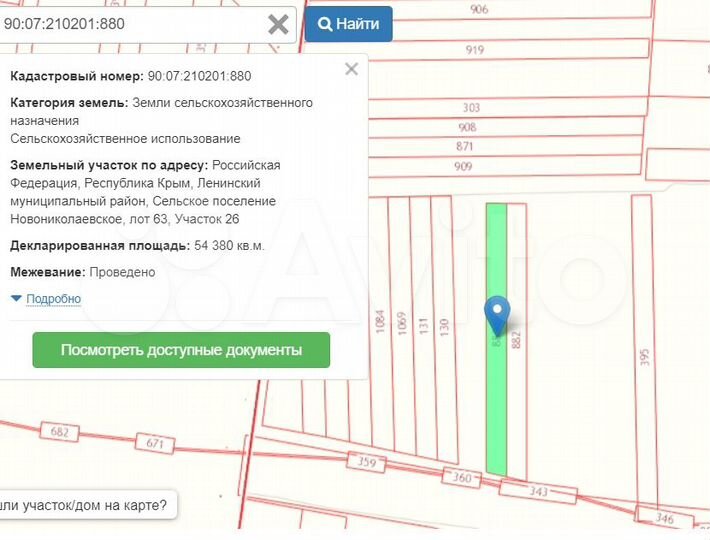Screen dimensions: 710x540
Task: Click road parcel label 359
Action: (x=367, y=462)
